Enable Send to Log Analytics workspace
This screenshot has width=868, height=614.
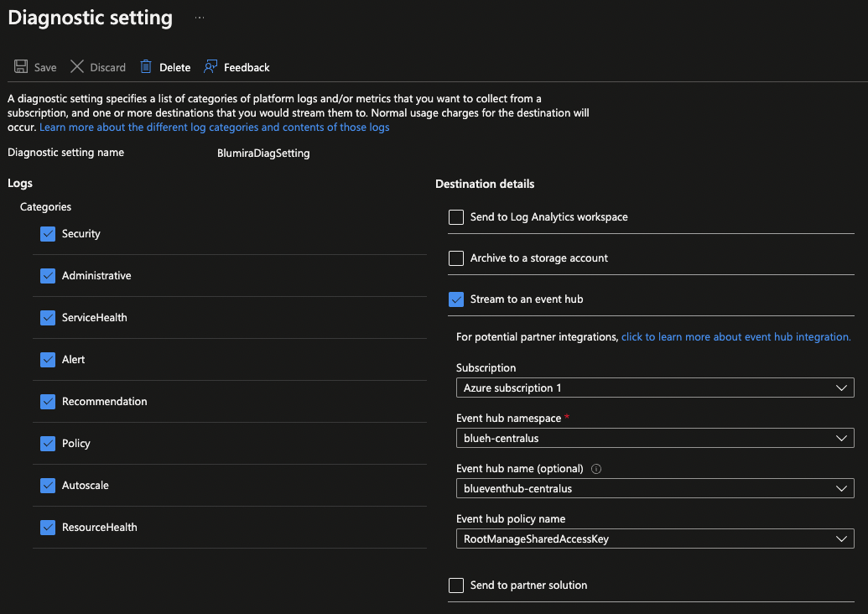coord(455,216)
